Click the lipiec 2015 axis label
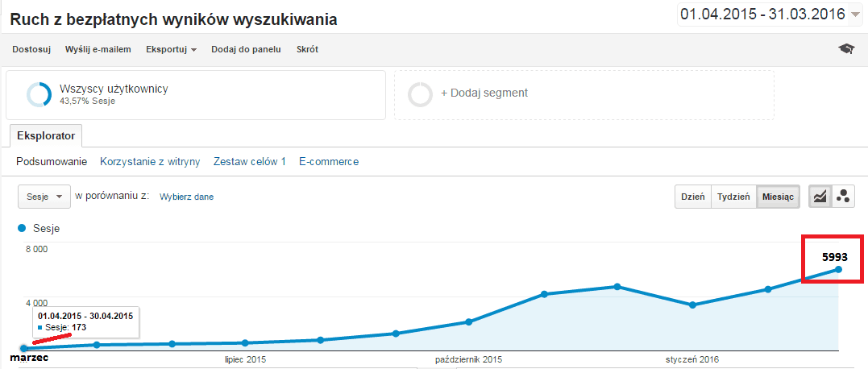 click(245, 359)
